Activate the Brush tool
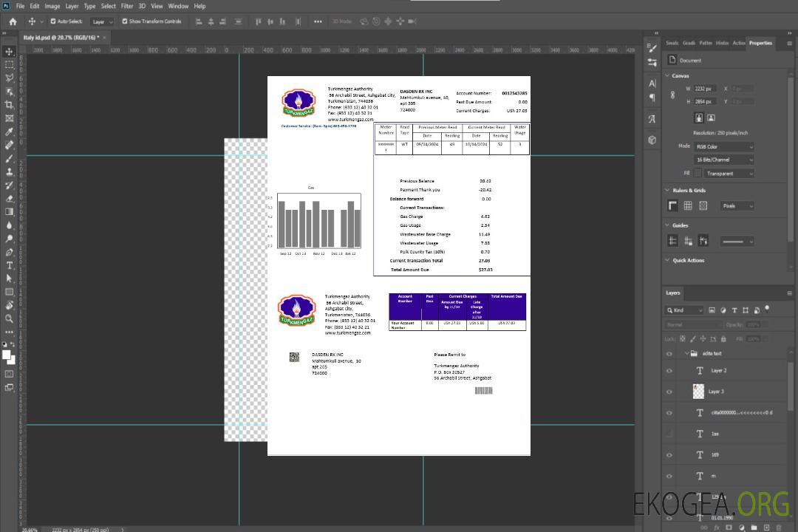 [9, 158]
